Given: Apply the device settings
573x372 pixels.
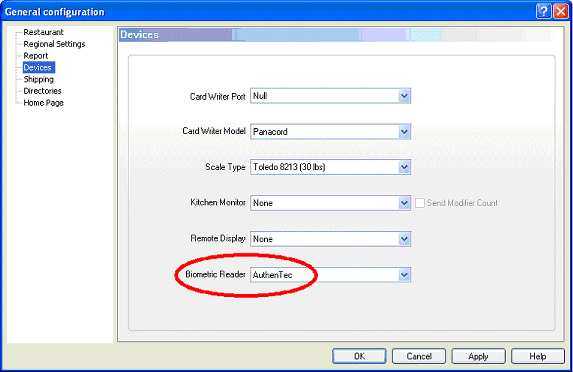Looking at the screenshot, I should [x=478, y=356].
